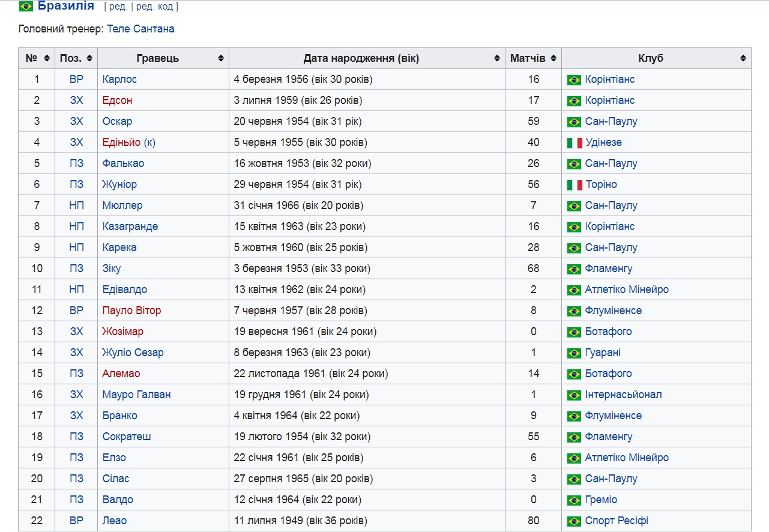Image resolution: width=769 pixels, height=532 pixels.
Task: Click the Brazil flag beside Гуарані
Action: (574, 353)
